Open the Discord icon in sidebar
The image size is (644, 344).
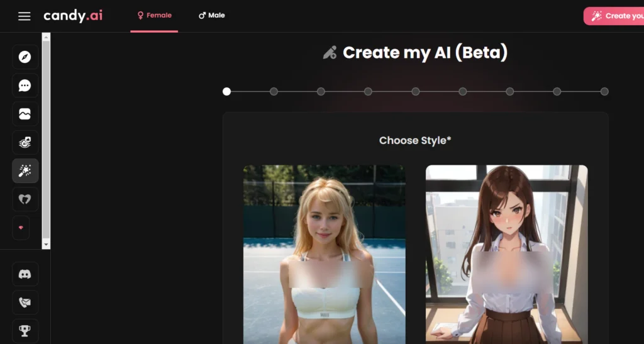coord(25,274)
